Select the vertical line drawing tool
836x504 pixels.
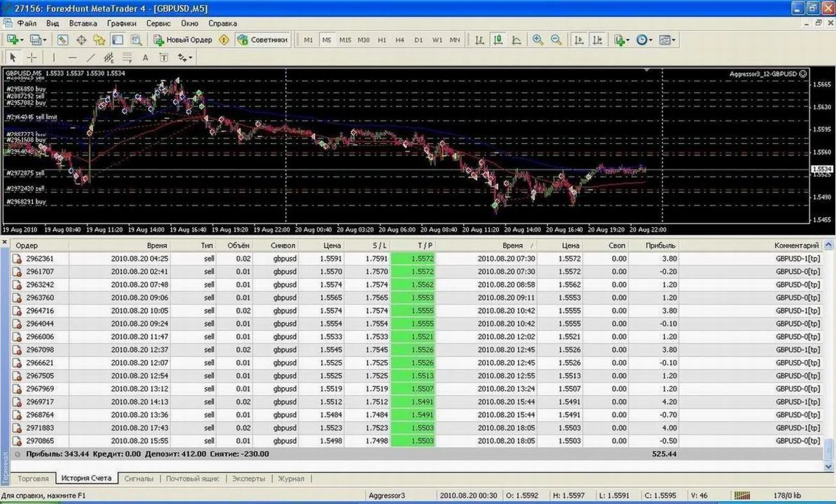55,57
